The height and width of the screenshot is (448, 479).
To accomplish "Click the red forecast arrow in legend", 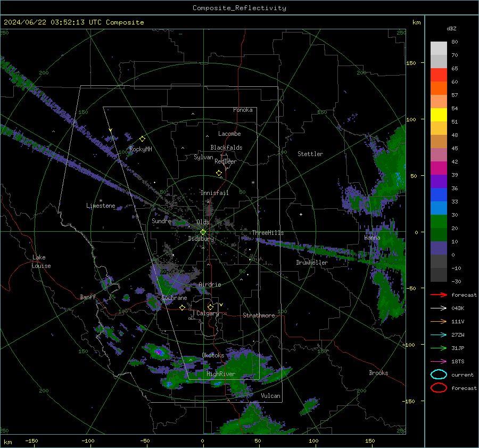I will pos(439,295).
